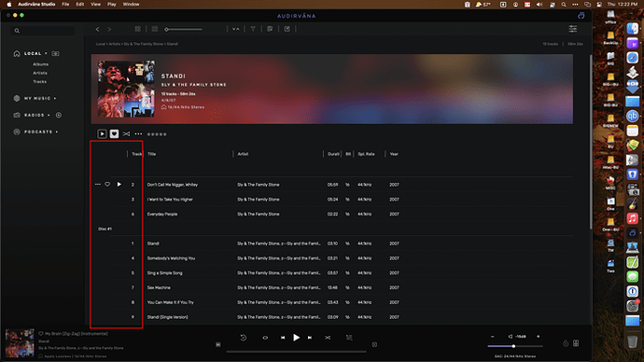
Task: Play track 2 using its row play arrow
Action: [119, 185]
